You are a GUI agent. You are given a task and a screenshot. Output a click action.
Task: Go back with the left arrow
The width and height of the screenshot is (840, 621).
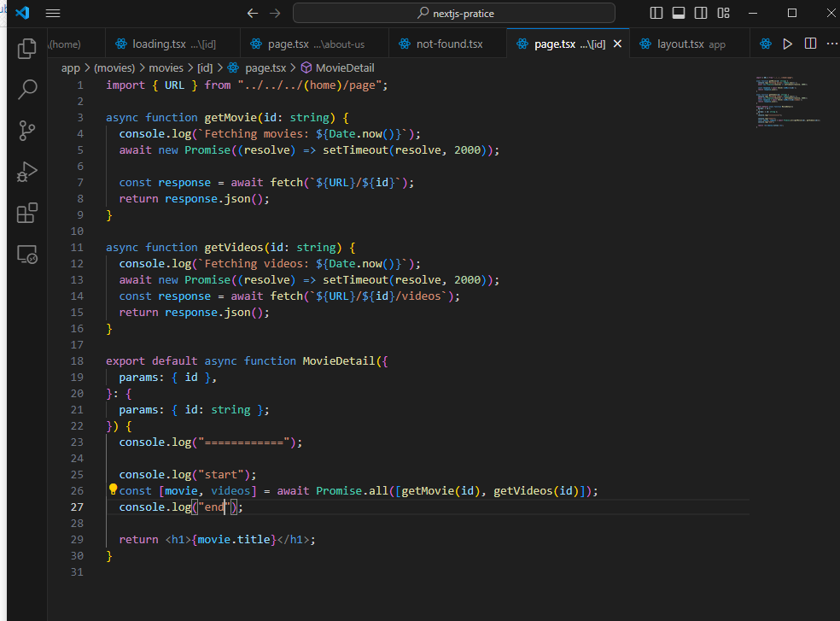[252, 13]
